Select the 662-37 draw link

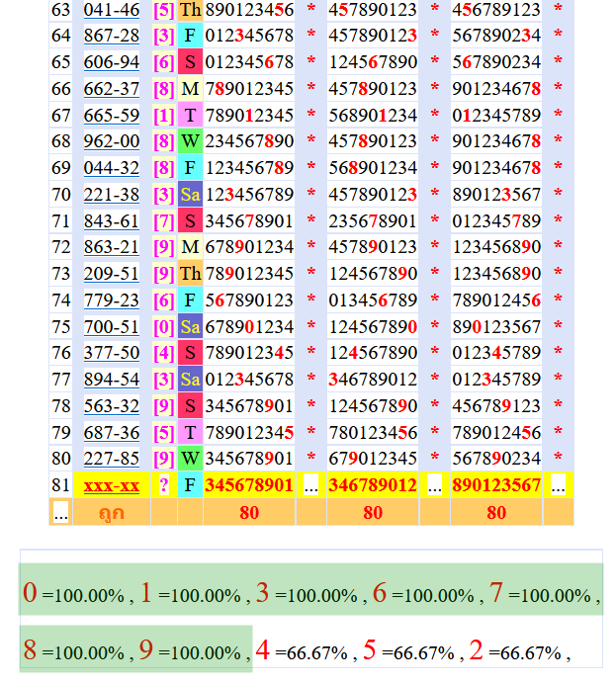111,89
